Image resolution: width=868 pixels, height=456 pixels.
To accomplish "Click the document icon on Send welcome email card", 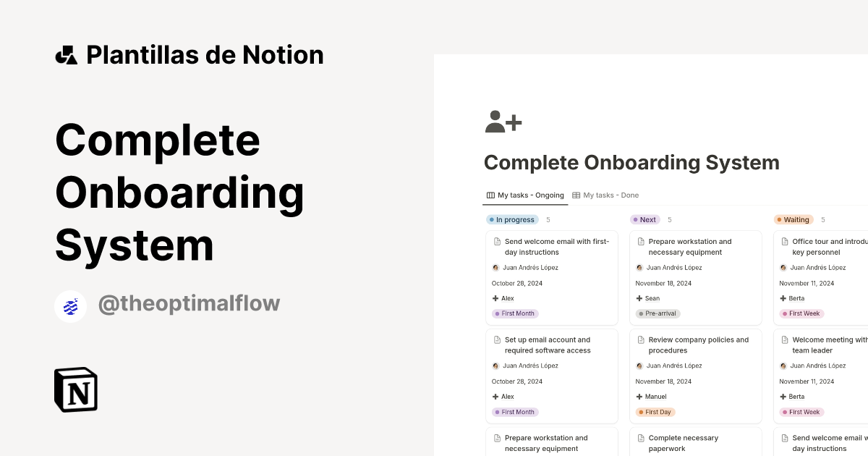I will click(x=497, y=241).
